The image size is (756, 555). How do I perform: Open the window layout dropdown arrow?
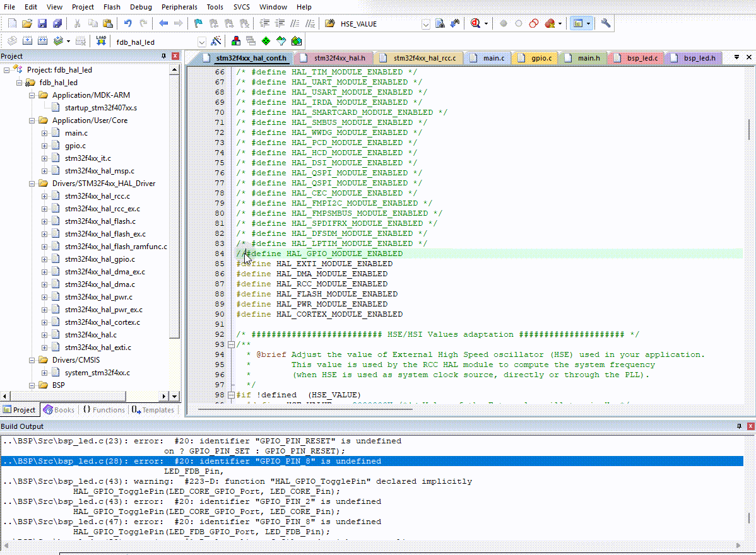tap(588, 23)
